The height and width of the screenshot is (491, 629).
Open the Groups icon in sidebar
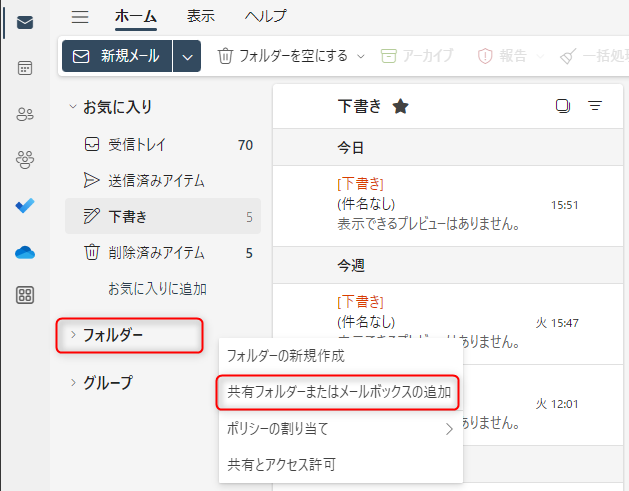[25, 159]
